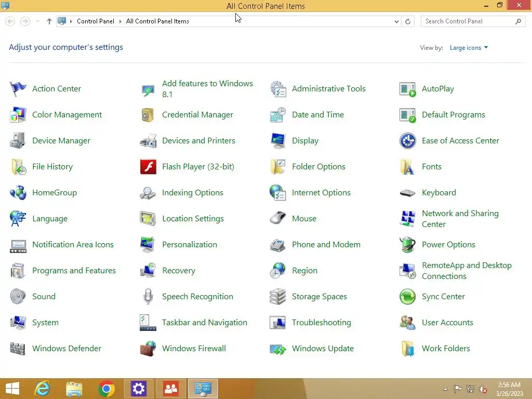Open the Default Programs link
The width and height of the screenshot is (532, 399).
453,115
